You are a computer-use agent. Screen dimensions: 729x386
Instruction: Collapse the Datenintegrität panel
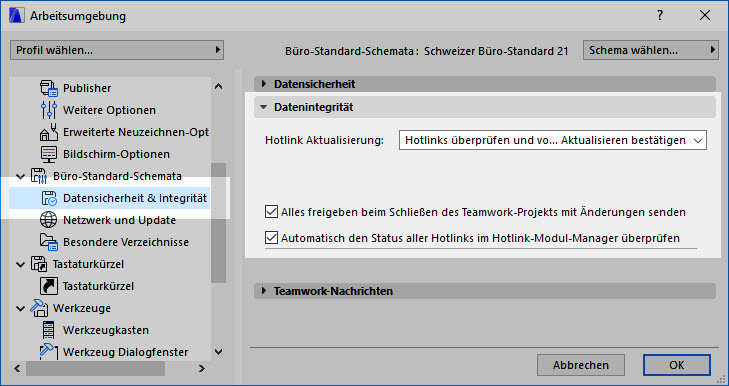pos(264,107)
